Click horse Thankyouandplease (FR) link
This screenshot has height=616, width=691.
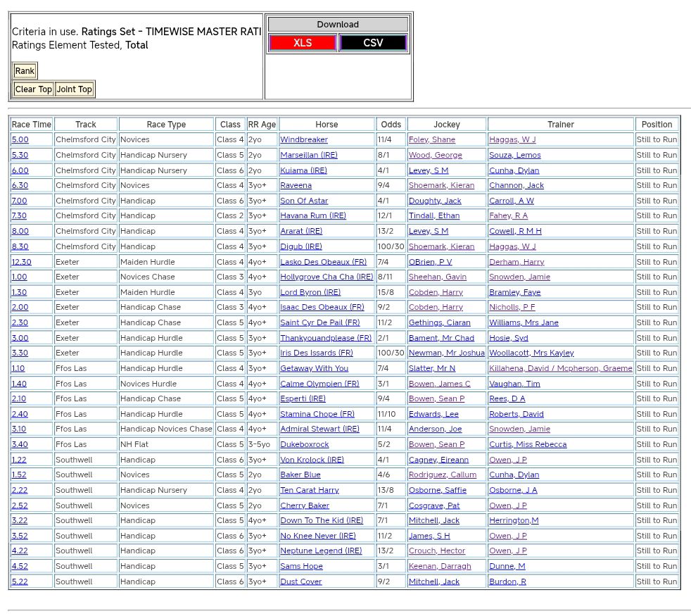click(326, 338)
